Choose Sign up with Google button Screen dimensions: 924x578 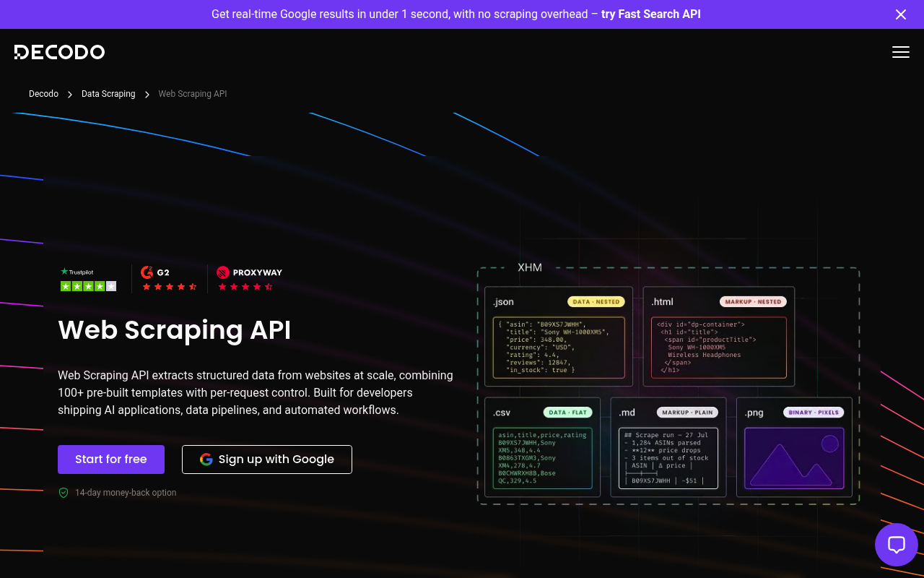pyautogui.click(x=267, y=460)
